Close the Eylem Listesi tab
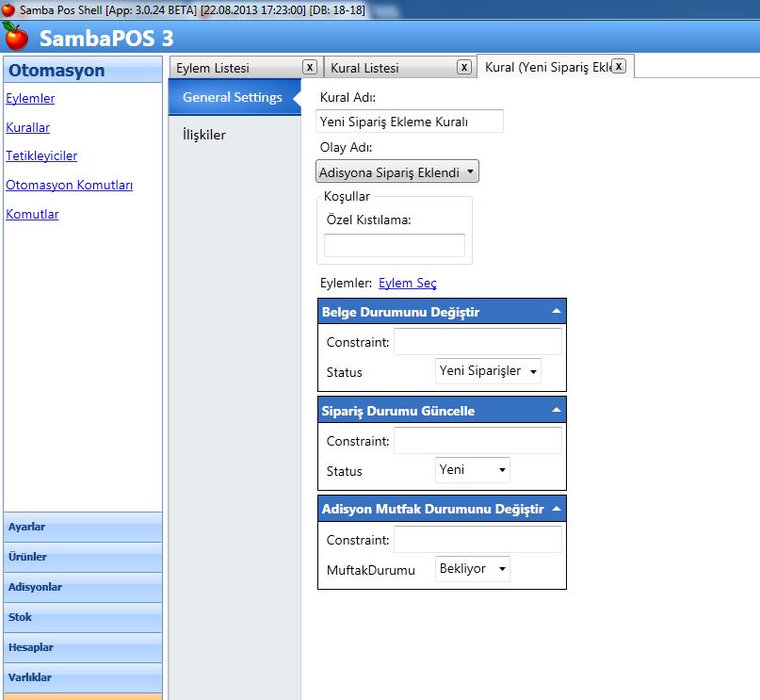The height and width of the screenshot is (700, 760). 309,67
